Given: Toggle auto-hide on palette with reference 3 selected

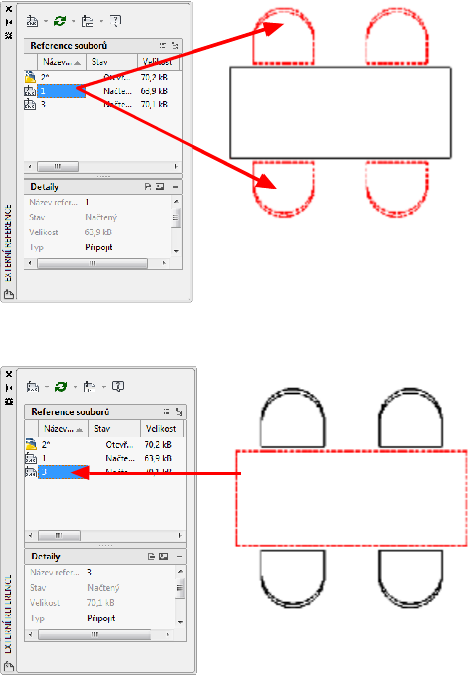Looking at the screenshot, I should click(9, 388).
